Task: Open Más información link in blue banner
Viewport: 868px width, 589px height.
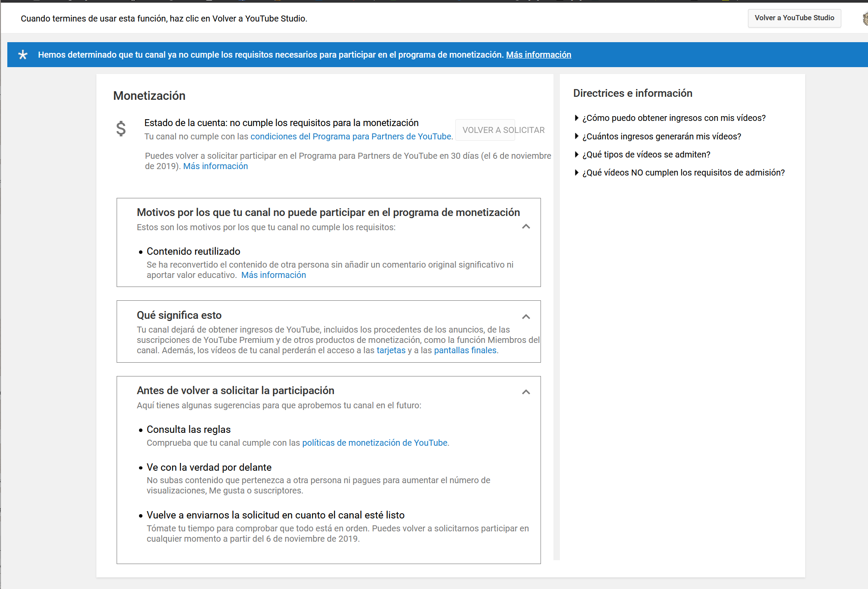Action: tap(538, 55)
